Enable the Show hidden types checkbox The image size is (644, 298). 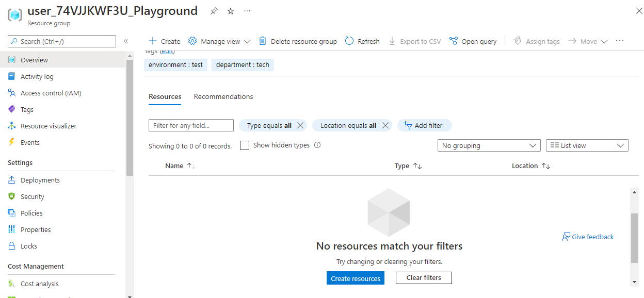tap(244, 145)
